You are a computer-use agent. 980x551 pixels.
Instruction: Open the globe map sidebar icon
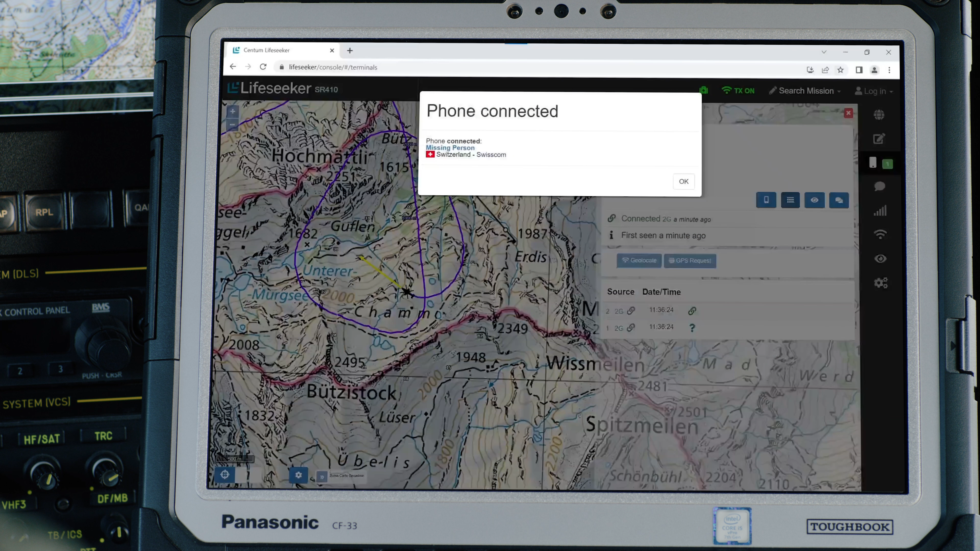pyautogui.click(x=879, y=115)
